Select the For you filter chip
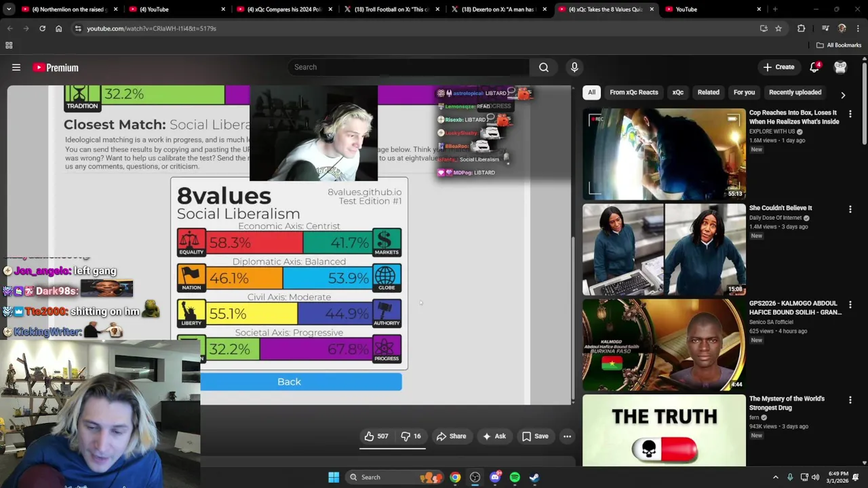Screen dimensions: 868x488 pyautogui.click(x=744, y=92)
